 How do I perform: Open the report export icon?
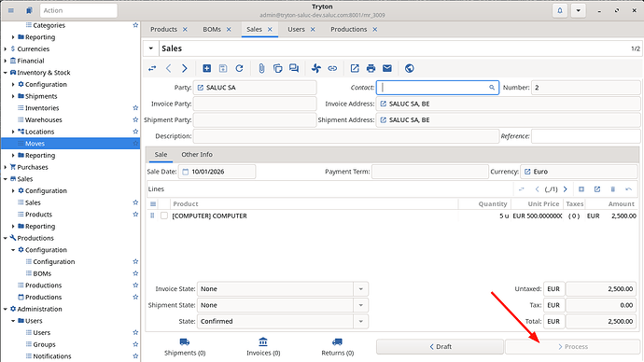[x=355, y=68]
